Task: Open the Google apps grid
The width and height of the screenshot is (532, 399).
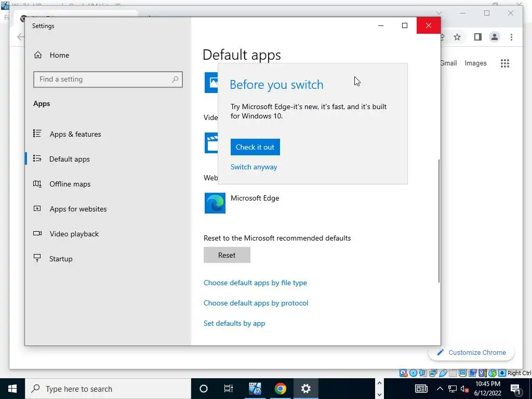Action: pyautogui.click(x=505, y=63)
